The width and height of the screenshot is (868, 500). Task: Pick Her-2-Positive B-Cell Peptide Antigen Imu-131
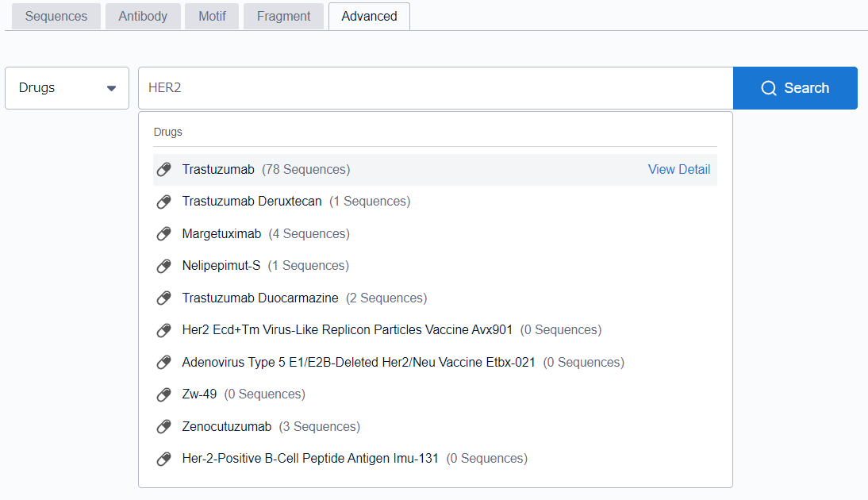coord(309,459)
